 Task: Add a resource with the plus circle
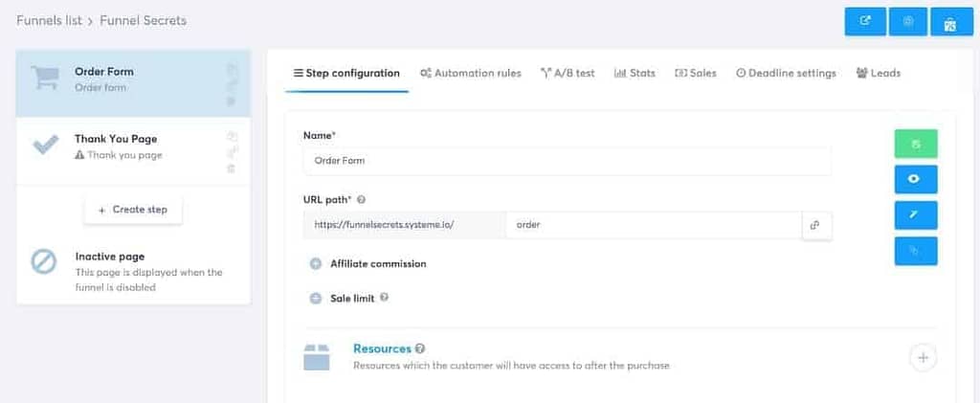pyautogui.click(x=924, y=358)
